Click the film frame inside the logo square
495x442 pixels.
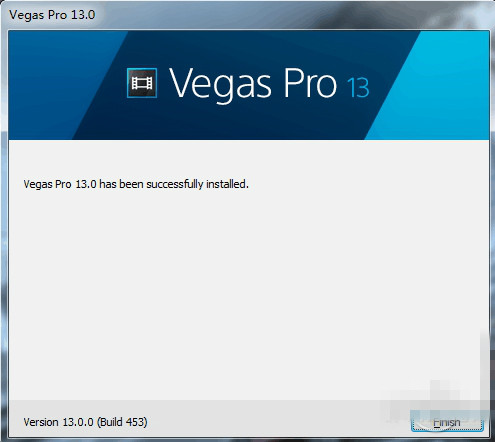[x=142, y=83]
